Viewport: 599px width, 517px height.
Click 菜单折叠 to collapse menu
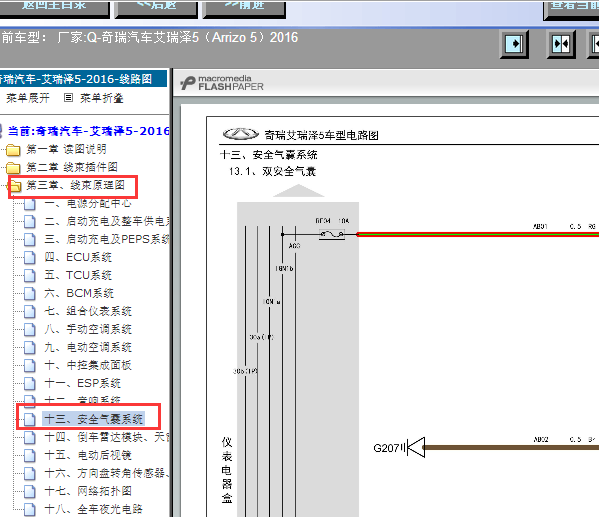pos(102,98)
